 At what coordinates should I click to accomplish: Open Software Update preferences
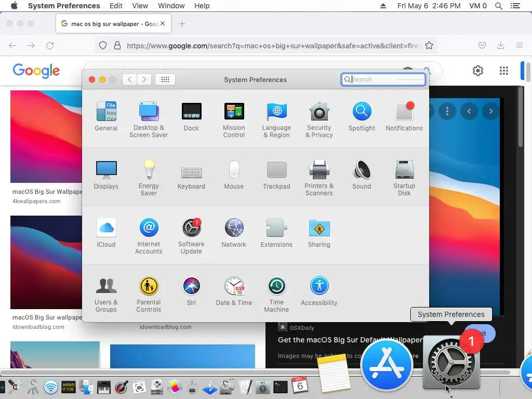tap(191, 236)
